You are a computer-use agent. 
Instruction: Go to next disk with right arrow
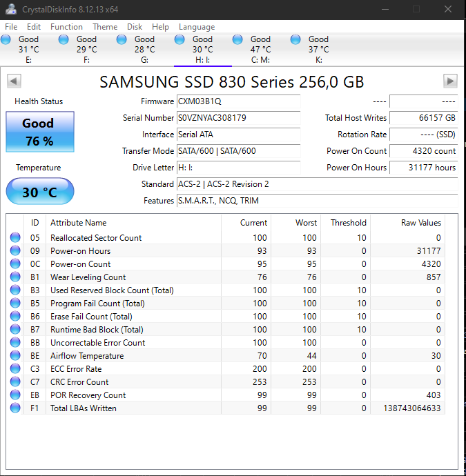coord(450,81)
